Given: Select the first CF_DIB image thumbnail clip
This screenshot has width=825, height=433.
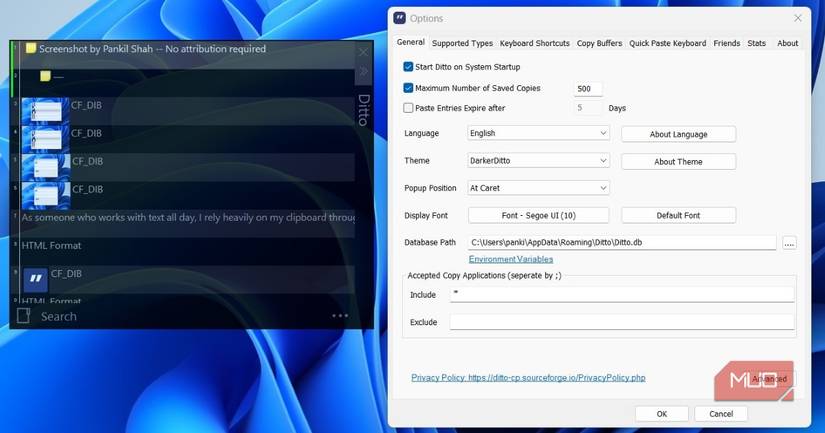Looking at the screenshot, I should [45, 110].
